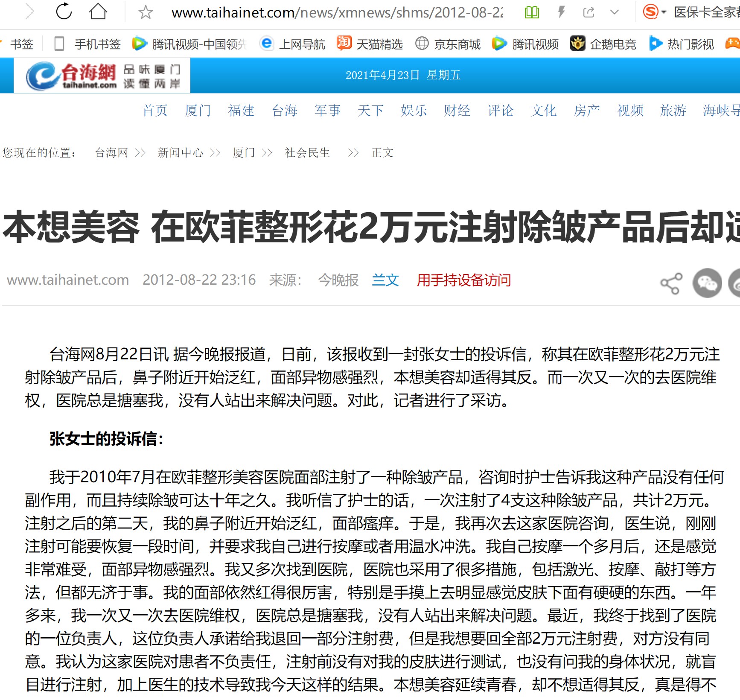Open the 评论 nav section
This screenshot has width=740, height=700.
tap(500, 111)
